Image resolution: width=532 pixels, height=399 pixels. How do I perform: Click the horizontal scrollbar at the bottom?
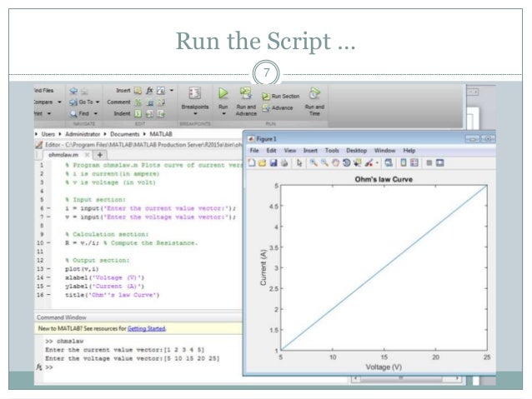coord(406,378)
